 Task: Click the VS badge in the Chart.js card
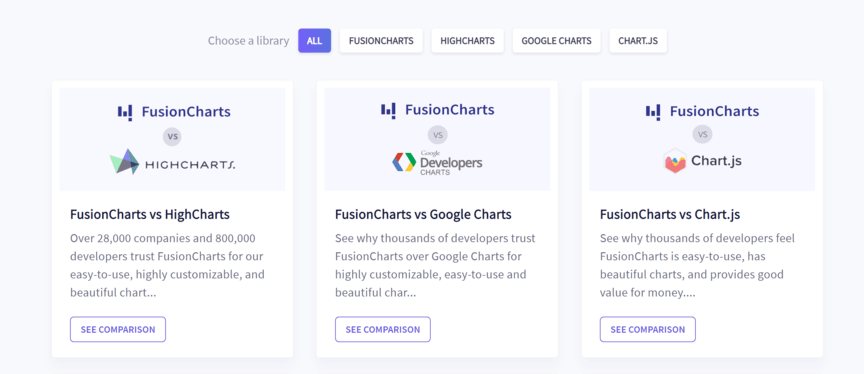click(x=702, y=134)
